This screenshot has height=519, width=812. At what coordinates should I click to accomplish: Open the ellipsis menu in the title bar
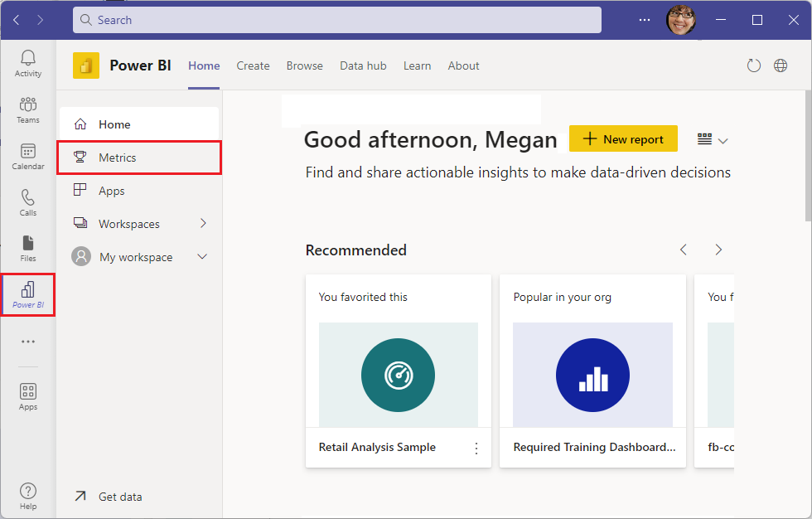point(644,20)
